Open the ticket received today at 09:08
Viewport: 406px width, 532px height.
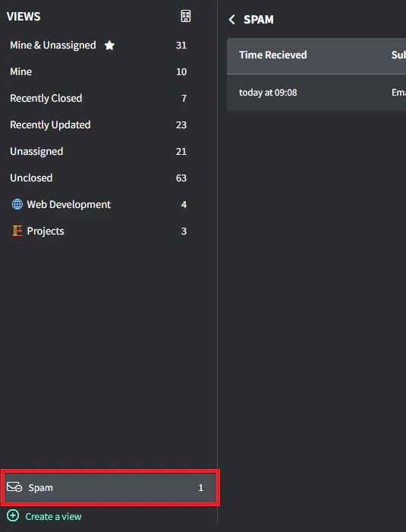click(316, 93)
